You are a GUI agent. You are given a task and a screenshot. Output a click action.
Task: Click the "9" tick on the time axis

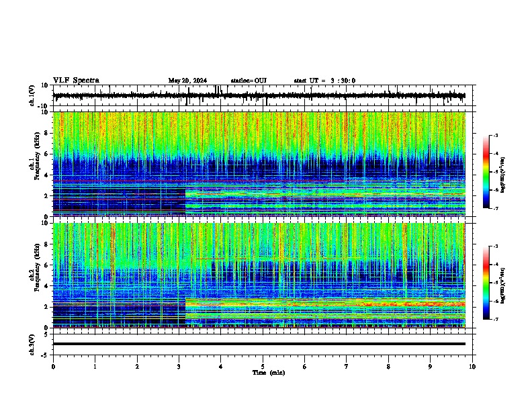(430, 367)
